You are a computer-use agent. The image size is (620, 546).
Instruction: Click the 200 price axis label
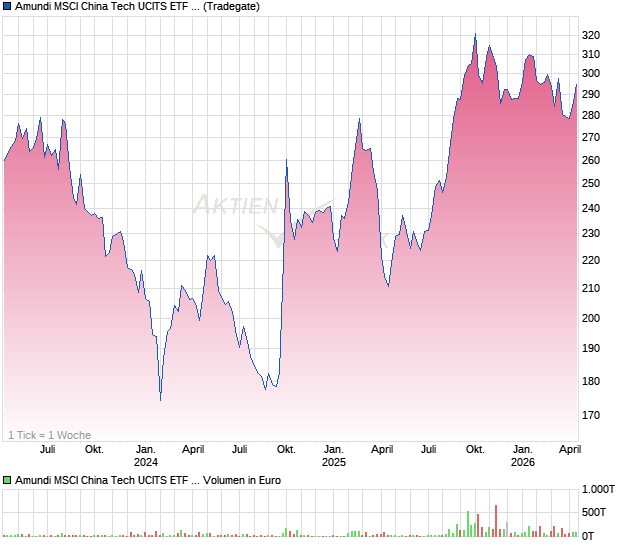(591, 319)
